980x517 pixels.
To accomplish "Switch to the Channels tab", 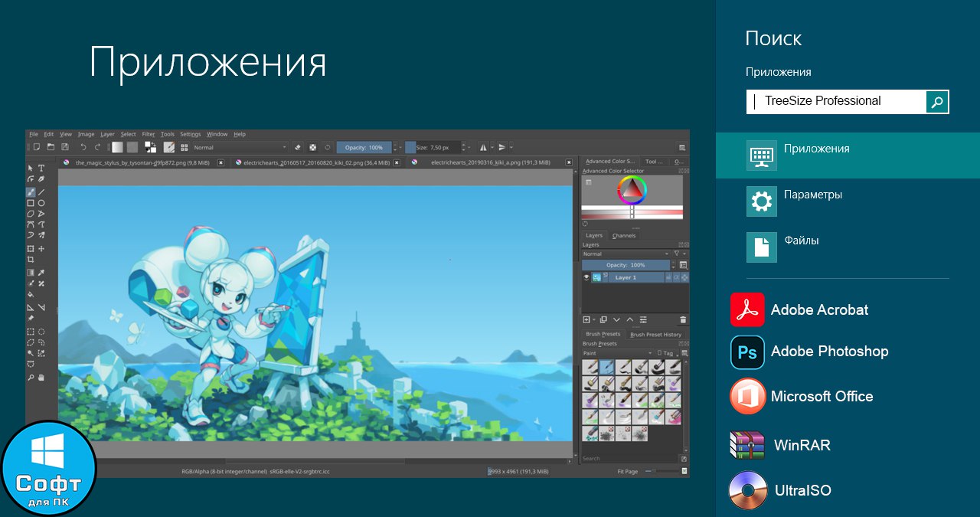I will point(624,236).
